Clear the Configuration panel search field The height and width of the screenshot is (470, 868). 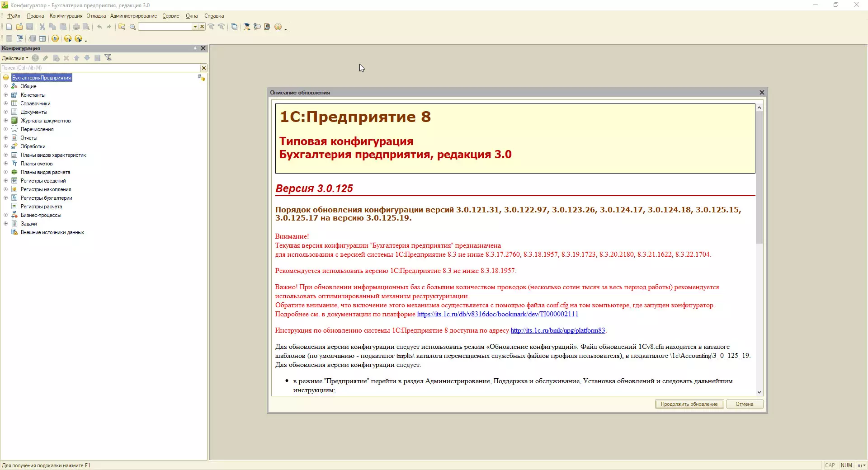tap(203, 68)
